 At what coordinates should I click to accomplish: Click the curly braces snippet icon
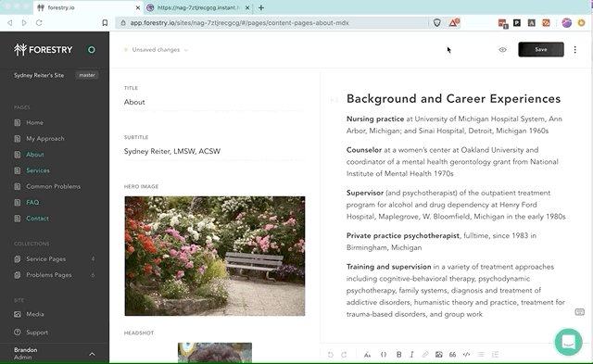click(x=384, y=355)
